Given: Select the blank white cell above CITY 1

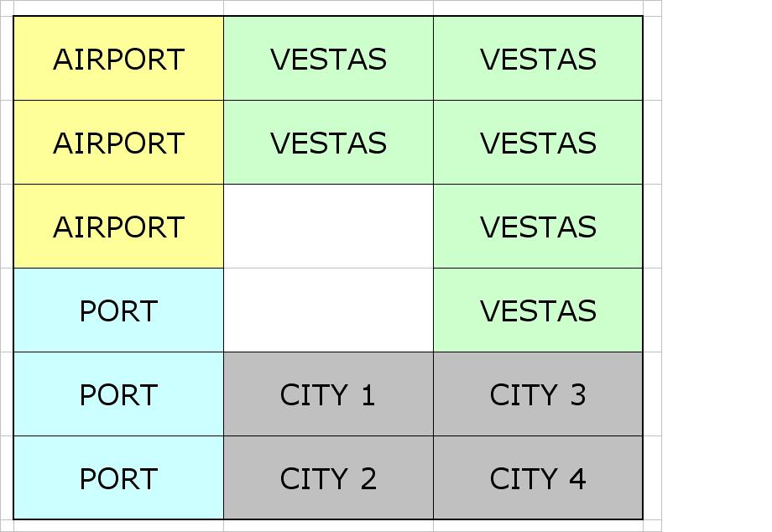Looking at the screenshot, I should [x=328, y=310].
